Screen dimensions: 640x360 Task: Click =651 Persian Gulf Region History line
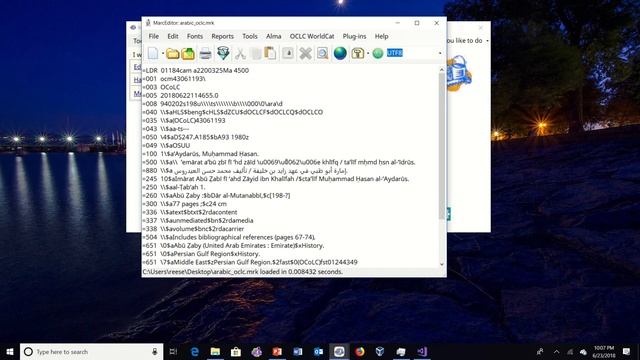click(x=201, y=254)
